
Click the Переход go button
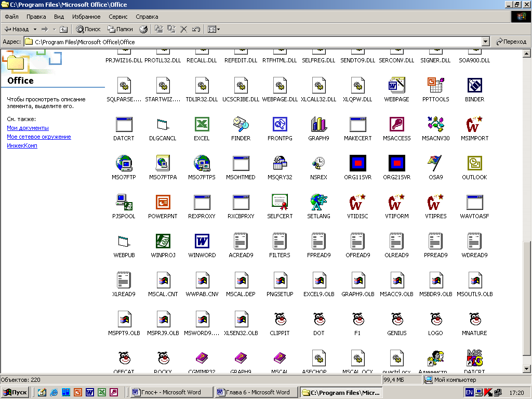tap(511, 42)
